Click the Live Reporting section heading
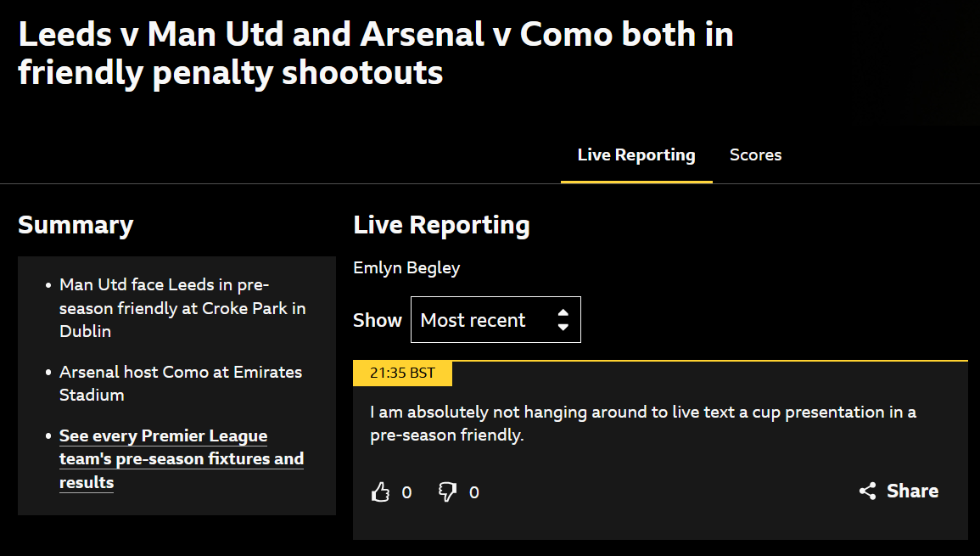The width and height of the screenshot is (980, 556). 441,225
